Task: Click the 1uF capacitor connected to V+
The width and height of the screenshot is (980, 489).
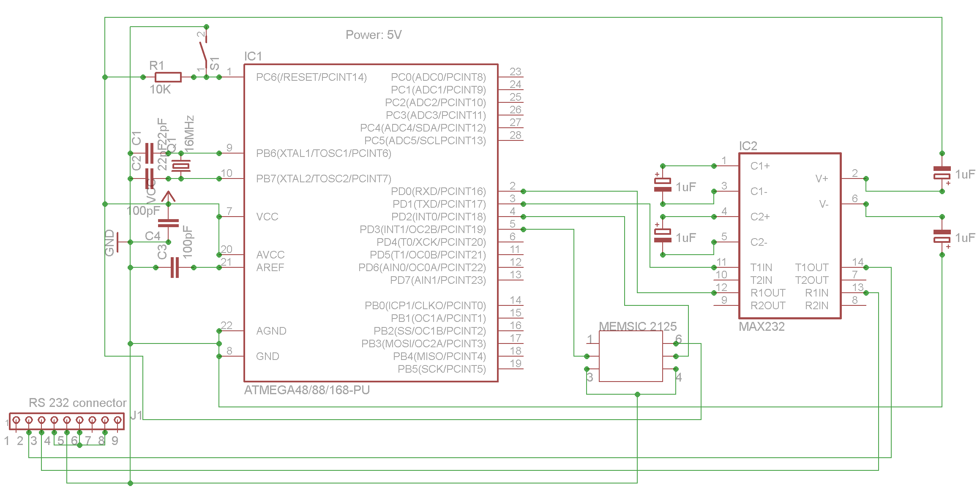Action: click(942, 173)
